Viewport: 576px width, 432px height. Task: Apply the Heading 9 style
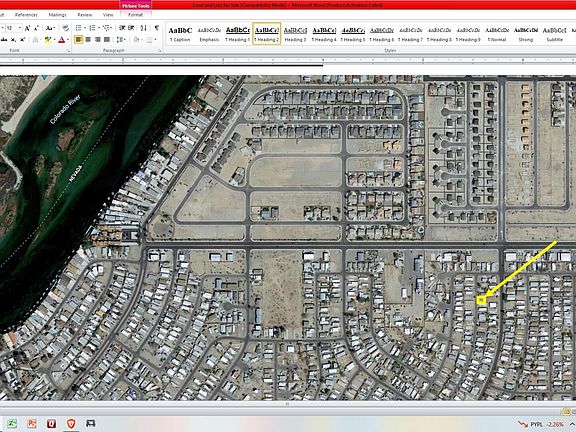[x=468, y=34]
